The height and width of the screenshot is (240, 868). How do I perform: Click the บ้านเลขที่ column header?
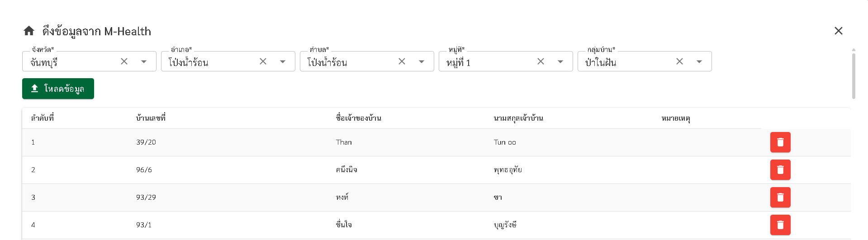(151, 118)
